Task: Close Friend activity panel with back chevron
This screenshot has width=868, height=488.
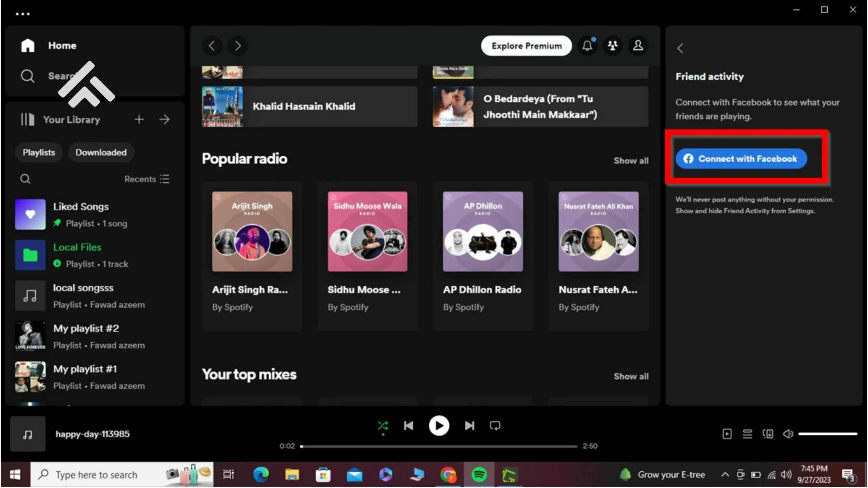Action: coord(680,48)
